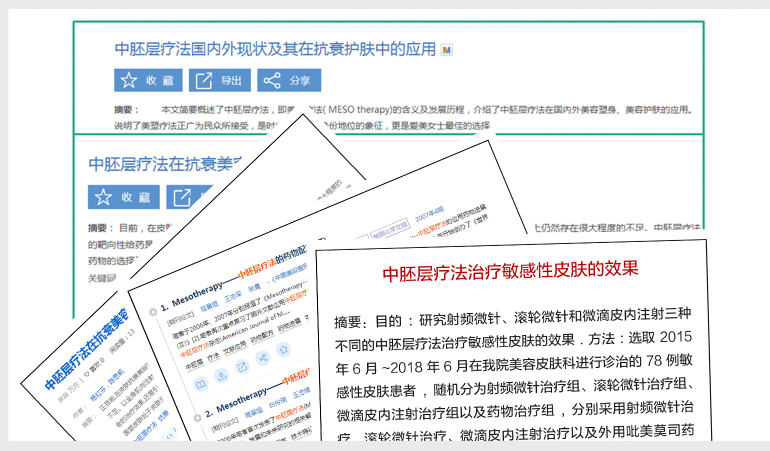Click the 收藏 star button under first article
This screenshot has width=770, height=451.
pos(146,81)
